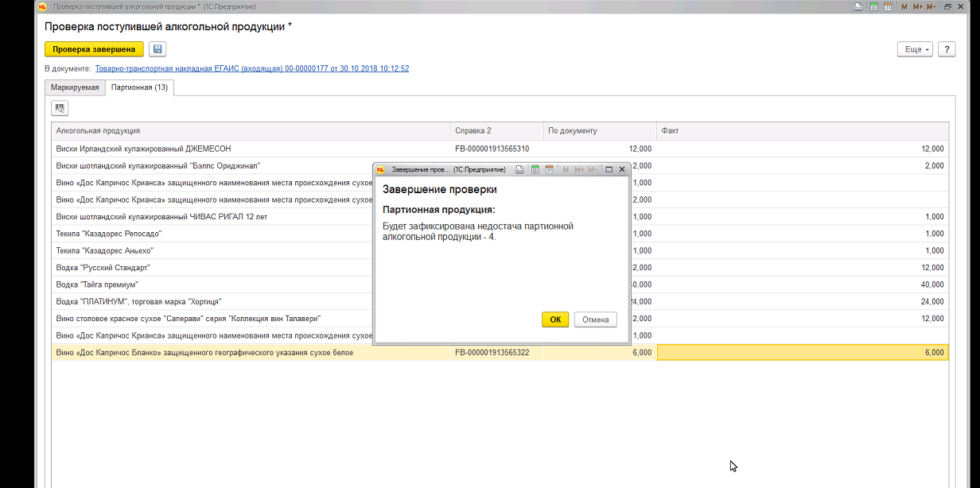Viewport: 980px width, 488px height.
Task: Click the print icon in the dialog title bar
Action: point(519,169)
